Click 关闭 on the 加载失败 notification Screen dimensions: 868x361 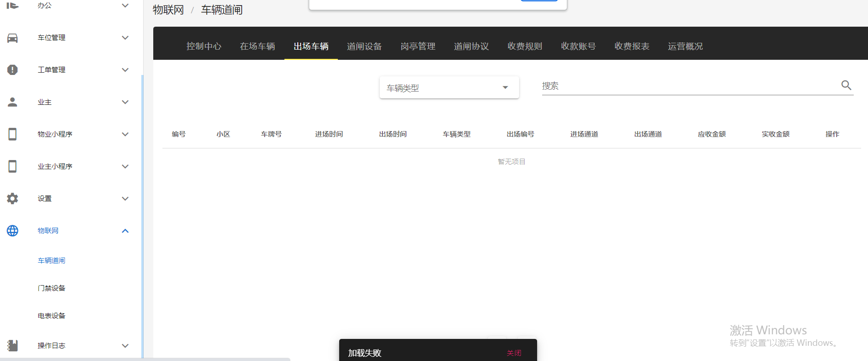click(x=514, y=353)
